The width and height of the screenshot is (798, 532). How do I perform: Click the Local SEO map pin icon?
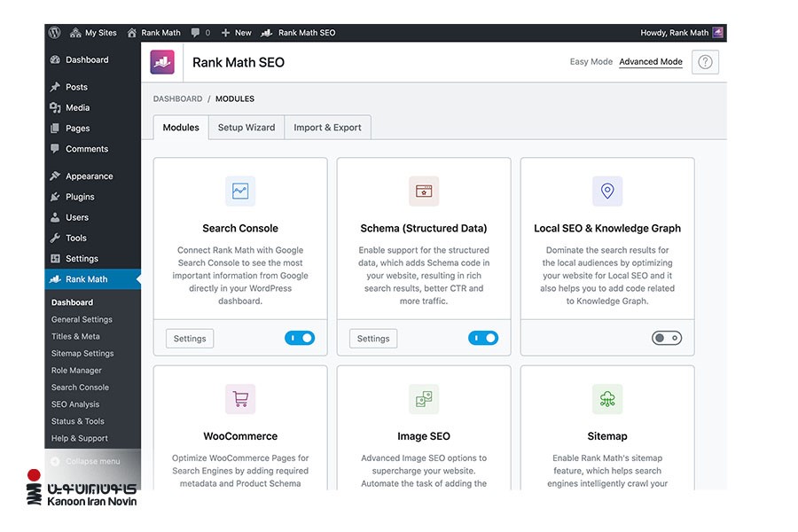point(607,191)
